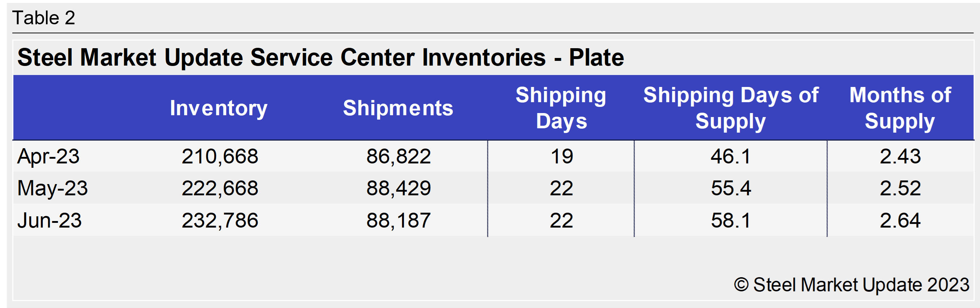
Task: Click the Inventory column header
Action: pyautogui.click(x=219, y=108)
